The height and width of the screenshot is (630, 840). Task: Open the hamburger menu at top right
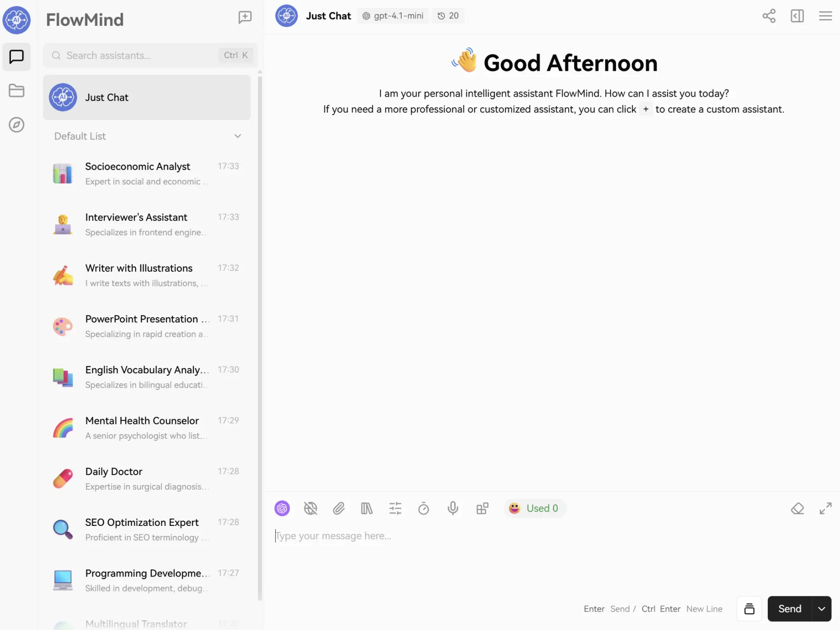[825, 16]
